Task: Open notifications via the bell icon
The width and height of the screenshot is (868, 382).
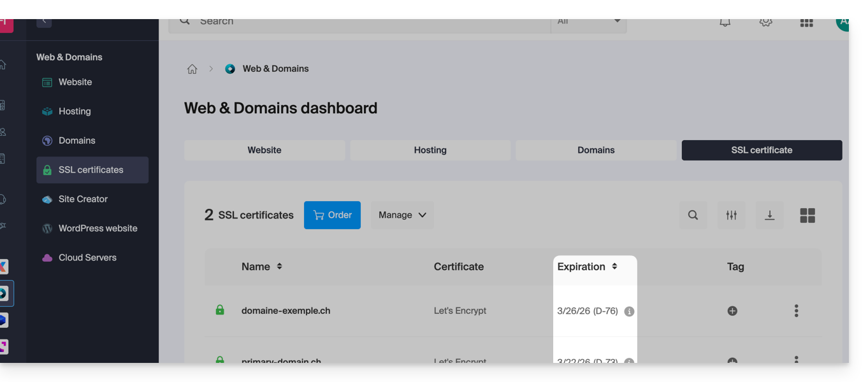Action: pos(724,21)
